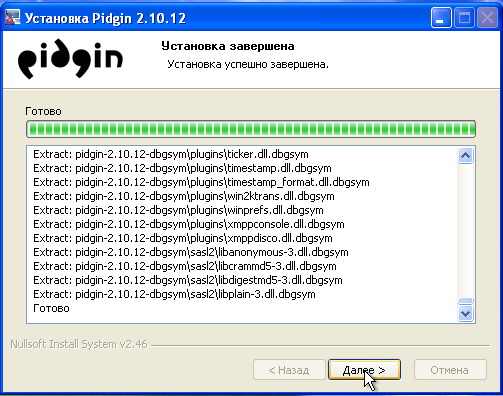Select the libanonymous-3.dll.dbgsym extract entry
The image size is (503, 396).
pyautogui.click(x=191, y=252)
